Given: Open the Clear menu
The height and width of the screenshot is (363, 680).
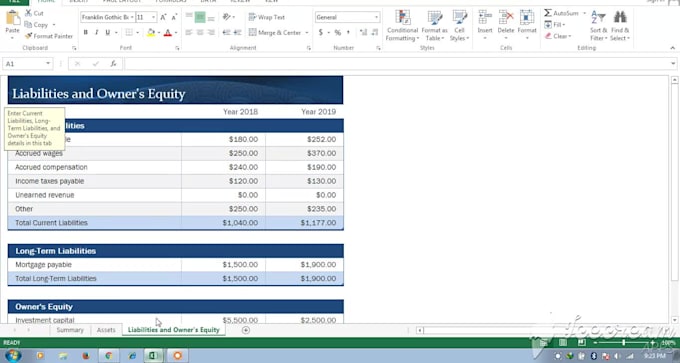Looking at the screenshot, I should [x=558, y=36].
